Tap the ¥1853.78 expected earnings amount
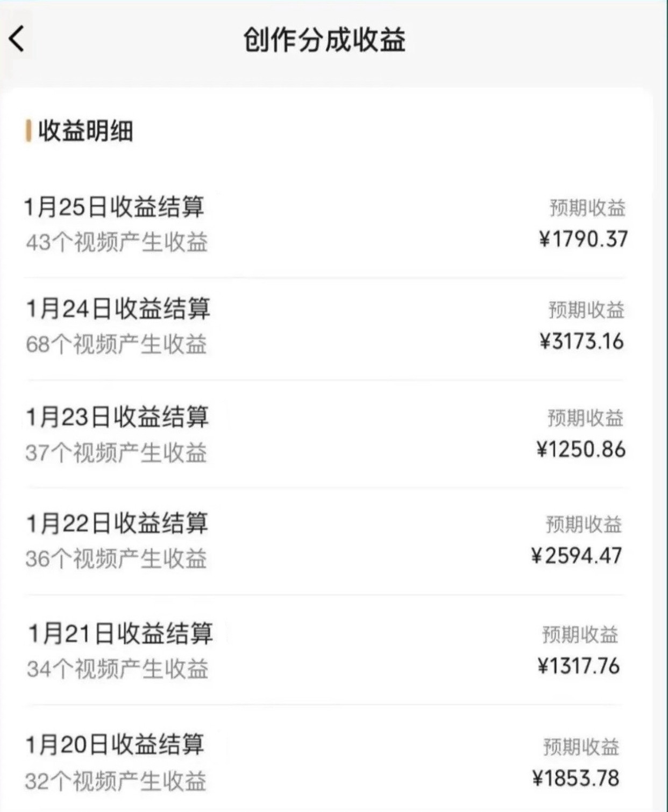The width and height of the screenshot is (668, 812). tap(576, 778)
